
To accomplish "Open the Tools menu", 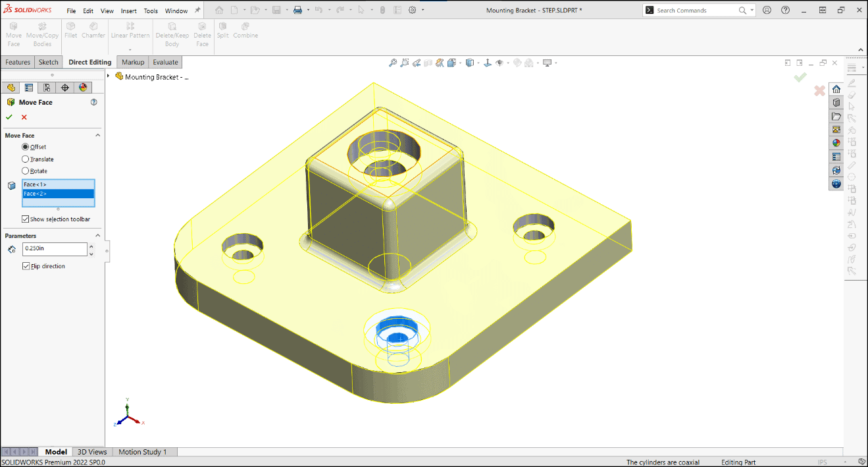I will (x=151, y=11).
